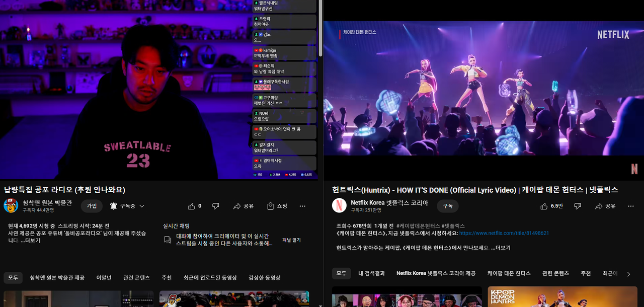Click the 실시간 채팅 heading

(176, 226)
